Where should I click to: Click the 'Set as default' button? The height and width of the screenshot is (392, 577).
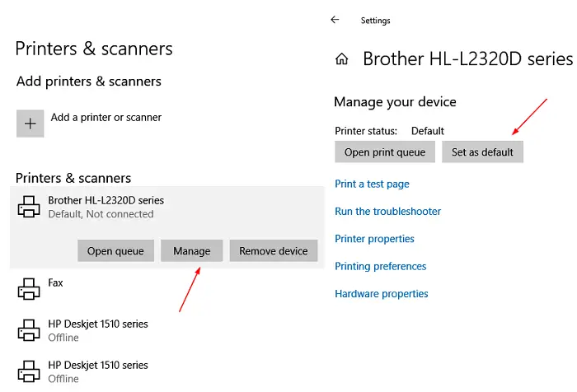(482, 152)
